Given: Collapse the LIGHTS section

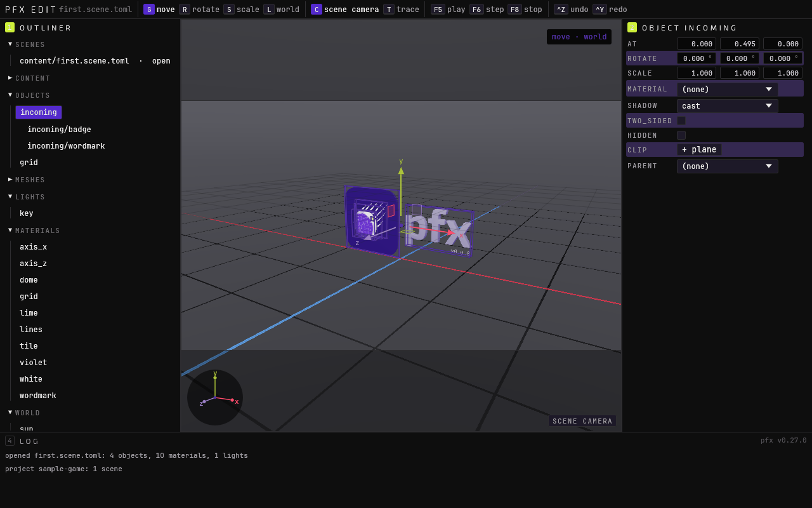Looking at the screenshot, I should [10, 197].
